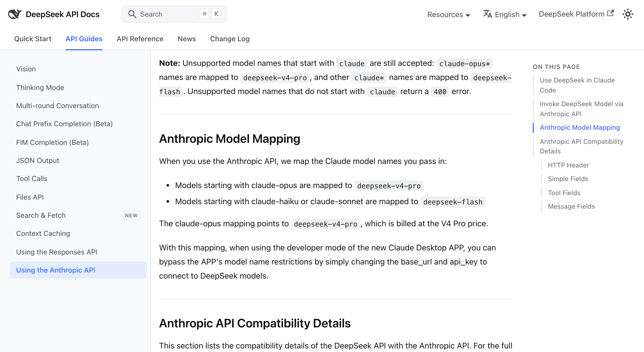Open Using the Responses API page
The width and height of the screenshot is (644, 352).
pyautogui.click(x=78, y=252)
